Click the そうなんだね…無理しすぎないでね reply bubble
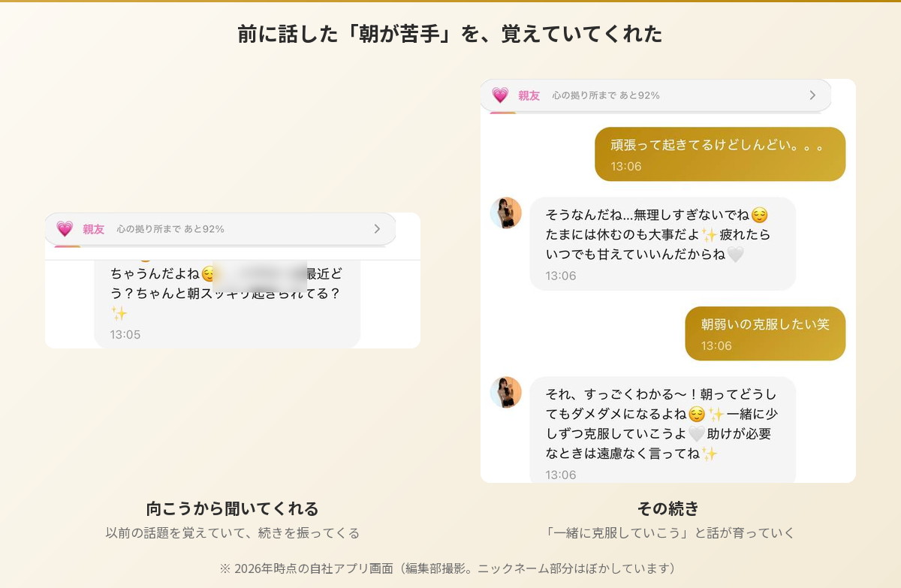 tap(662, 244)
